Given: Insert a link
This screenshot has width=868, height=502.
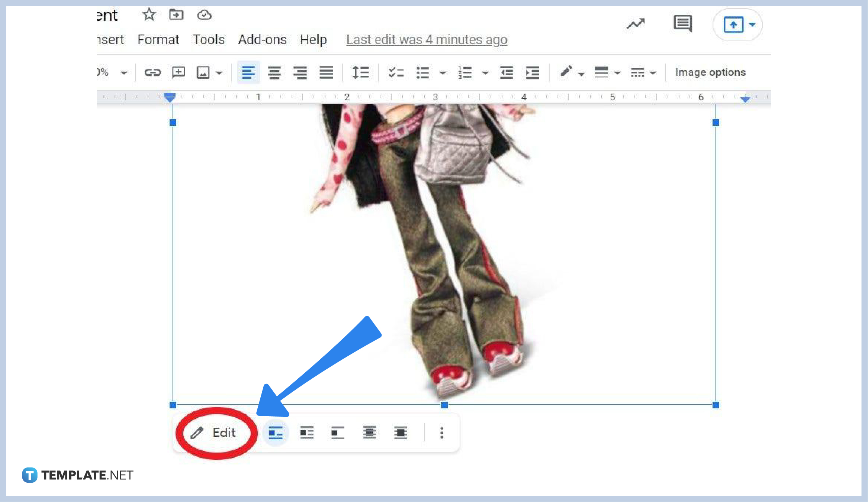Looking at the screenshot, I should pos(152,72).
